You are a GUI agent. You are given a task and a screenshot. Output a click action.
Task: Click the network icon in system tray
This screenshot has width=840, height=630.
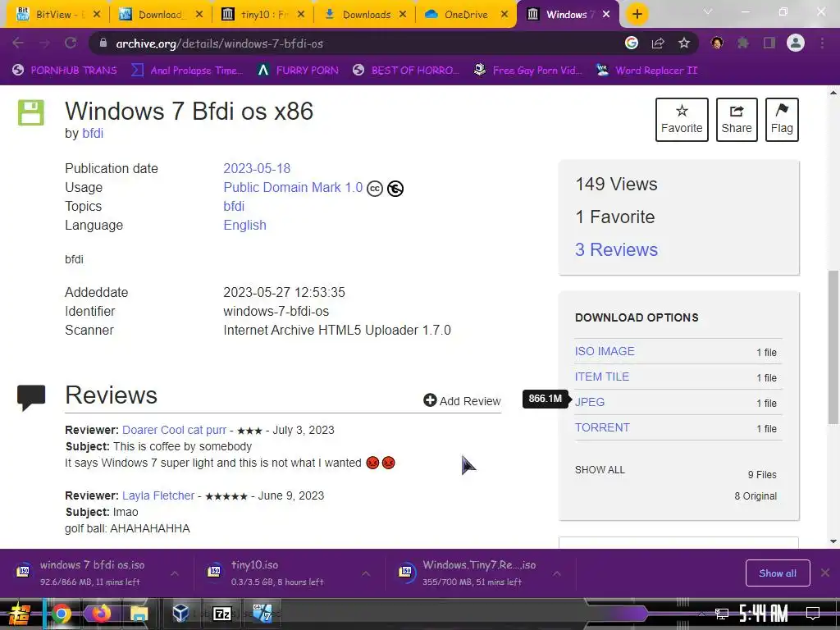point(722,614)
